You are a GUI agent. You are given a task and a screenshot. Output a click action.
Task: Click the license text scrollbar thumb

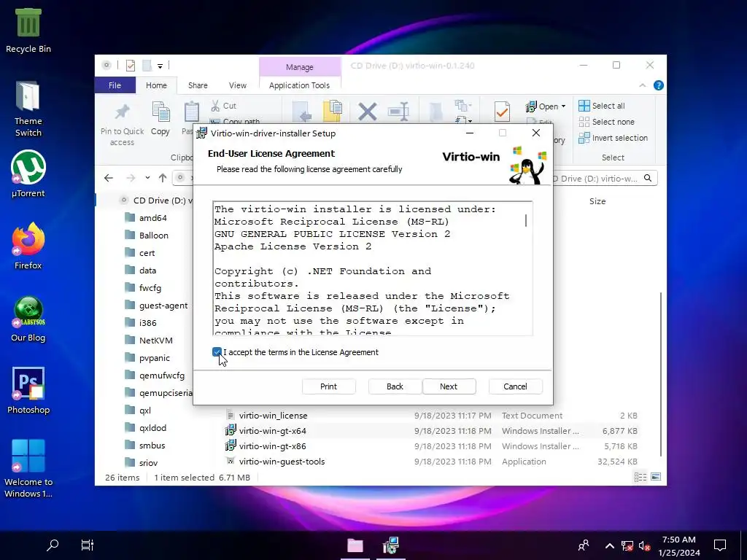tap(525, 220)
